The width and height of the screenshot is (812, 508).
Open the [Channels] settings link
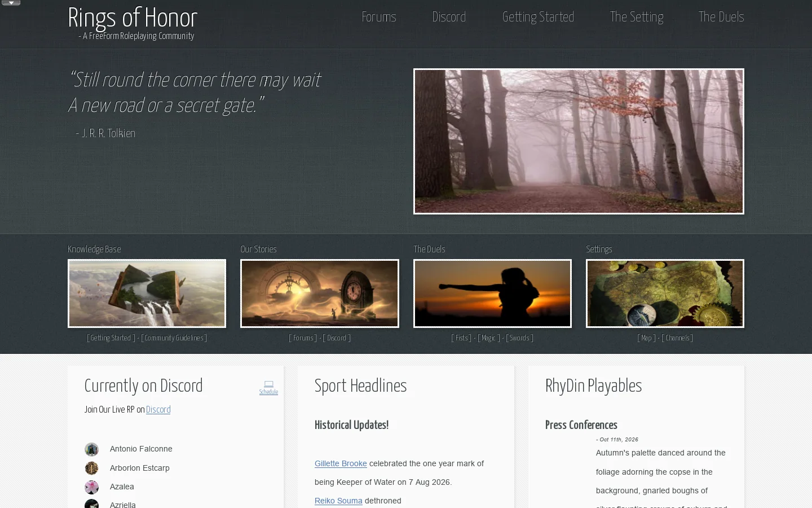pyautogui.click(x=677, y=338)
